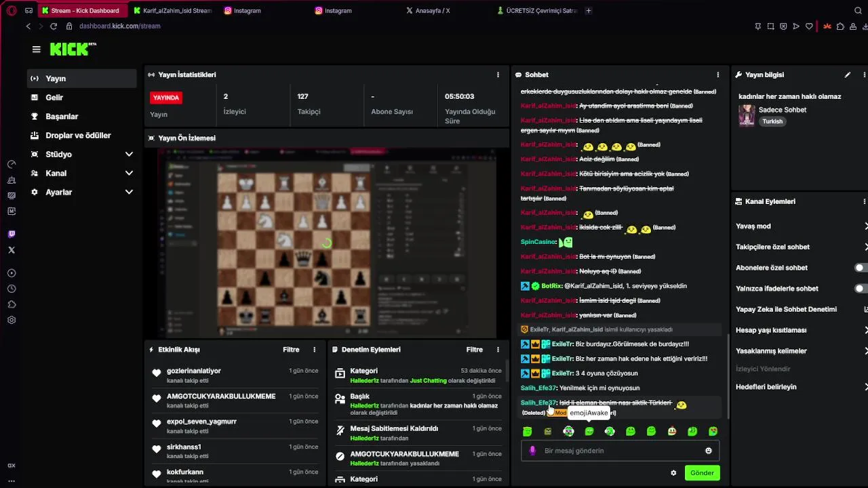Image resolution: width=868 pixels, height=488 pixels.
Task: Click the Opera GX logo button
Action: coord(12,10)
